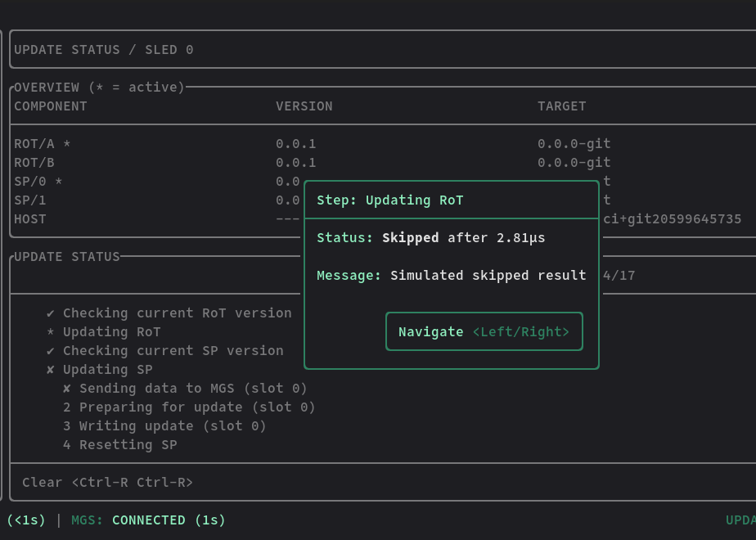Image resolution: width=756 pixels, height=540 pixels.
Task: Click the VERSION column header
Action: coord(304,106)
